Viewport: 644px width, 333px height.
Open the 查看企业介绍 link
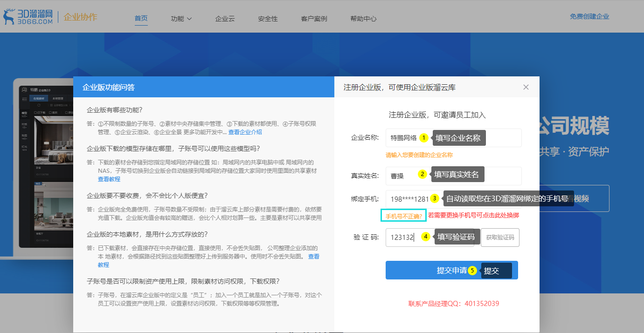(x=245, y=132)
